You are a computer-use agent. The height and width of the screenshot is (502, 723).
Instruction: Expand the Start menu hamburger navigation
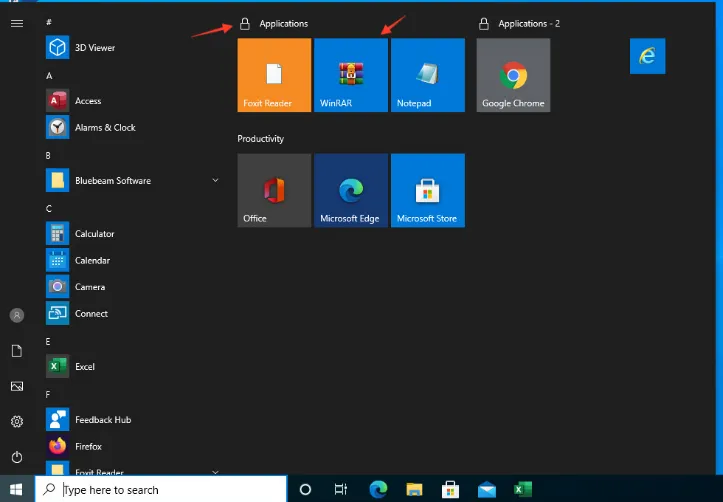(x=17, y=23)
